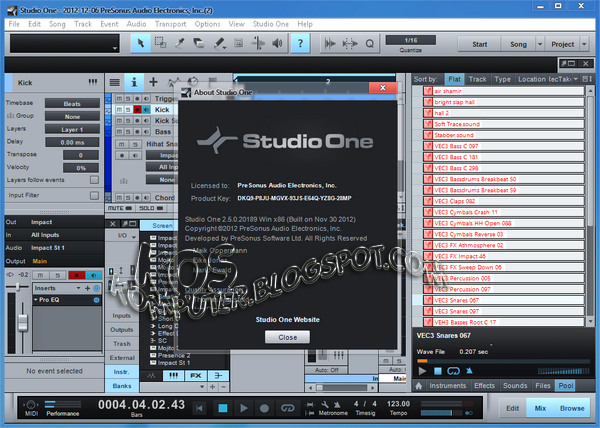
Task: Click the Start page button
Action: pos(479,44)
